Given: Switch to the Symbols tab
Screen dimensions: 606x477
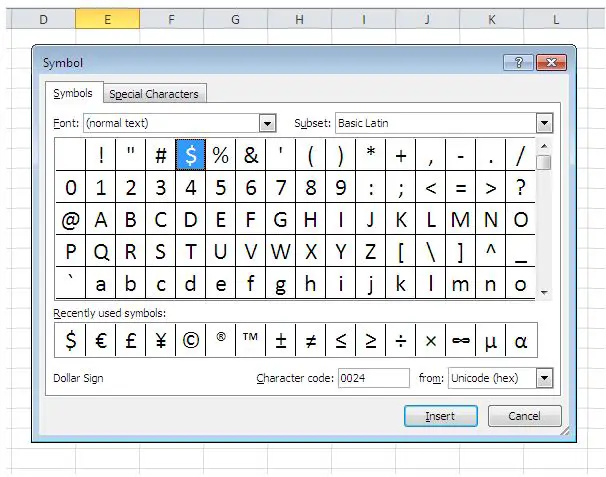Looking at the screenshot, I should (x=74, y=93).
